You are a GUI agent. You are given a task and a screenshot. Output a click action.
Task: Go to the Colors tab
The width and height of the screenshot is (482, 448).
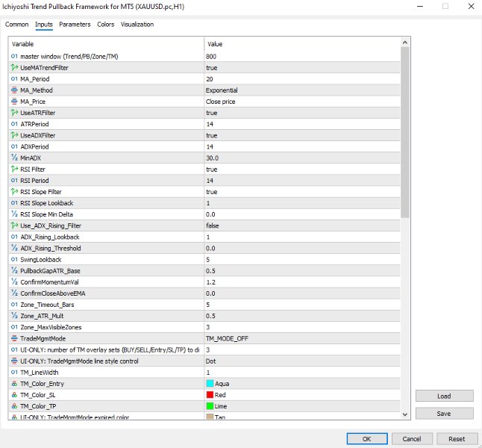105,25
